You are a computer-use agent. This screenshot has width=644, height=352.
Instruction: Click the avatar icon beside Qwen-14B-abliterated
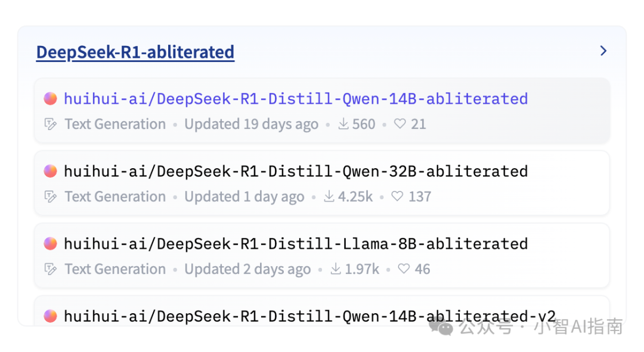51,98
